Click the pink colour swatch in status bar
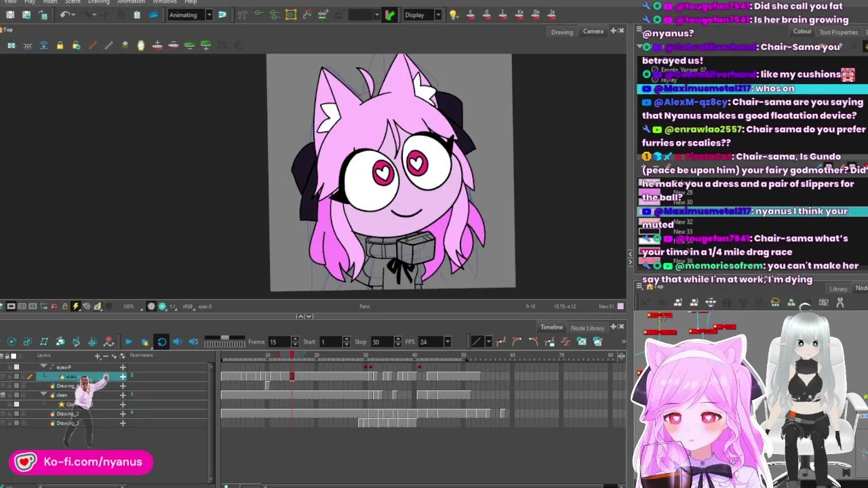The image size is (868, 488). pos(620,306)
